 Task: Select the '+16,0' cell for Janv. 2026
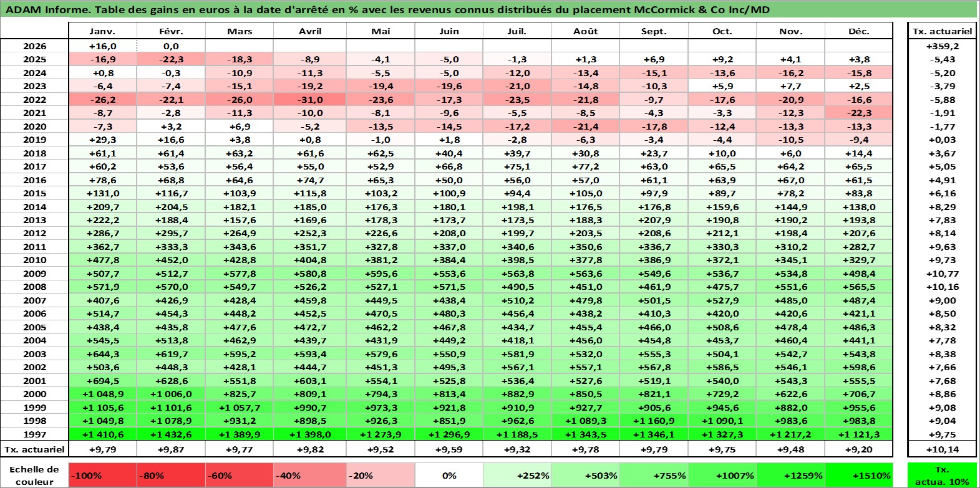102,46
